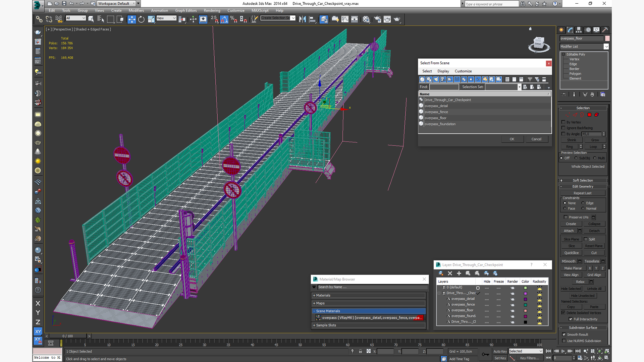Image resolution: width=644 pixels, height=362 pixels.
Task: Choose Face constraint radio button
Action: click(565, 208)
